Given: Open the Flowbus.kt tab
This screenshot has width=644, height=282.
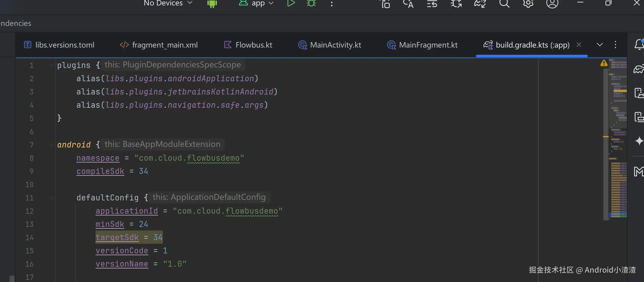Looking at the screenshot, I should point(248,45).
